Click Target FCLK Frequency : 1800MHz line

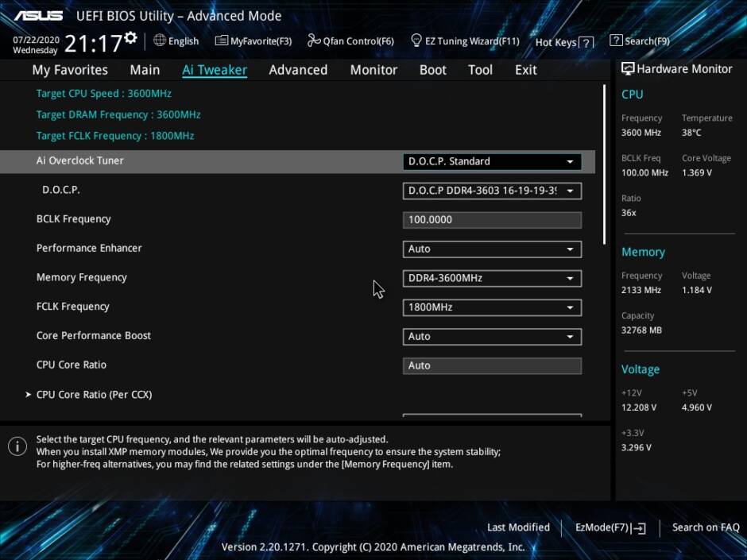(115, 136)
